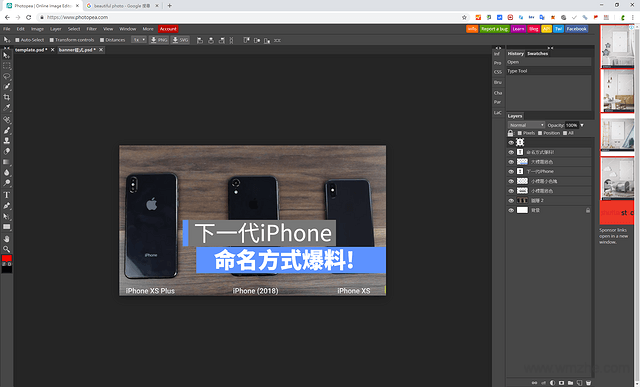Select the Eraser tool

pyautogui.click(x=7, y=151)
